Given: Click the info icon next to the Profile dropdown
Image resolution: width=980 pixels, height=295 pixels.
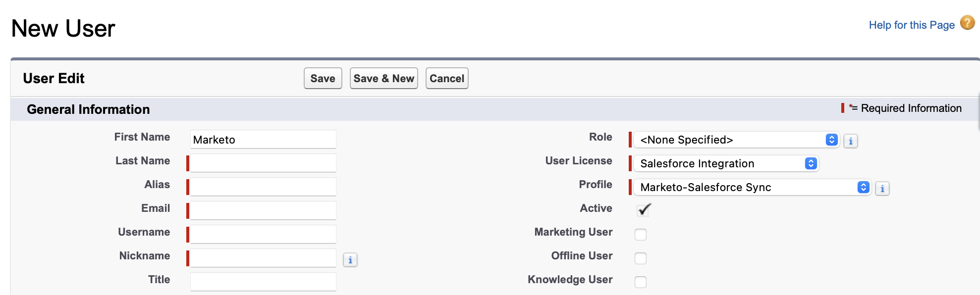Looking at the screenshot, I should pyautogui.click(x=882, y=188).
